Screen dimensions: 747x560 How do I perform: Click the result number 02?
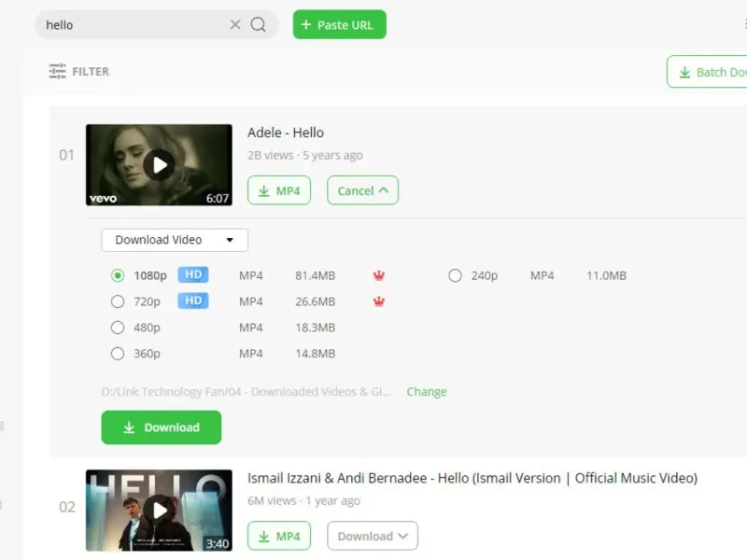[x=66, y=507]
